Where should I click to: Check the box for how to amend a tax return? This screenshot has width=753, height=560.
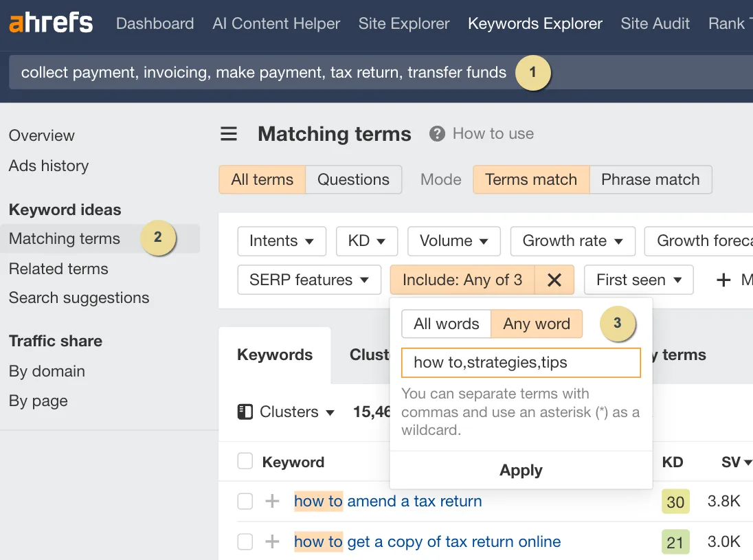click(245, 501)
